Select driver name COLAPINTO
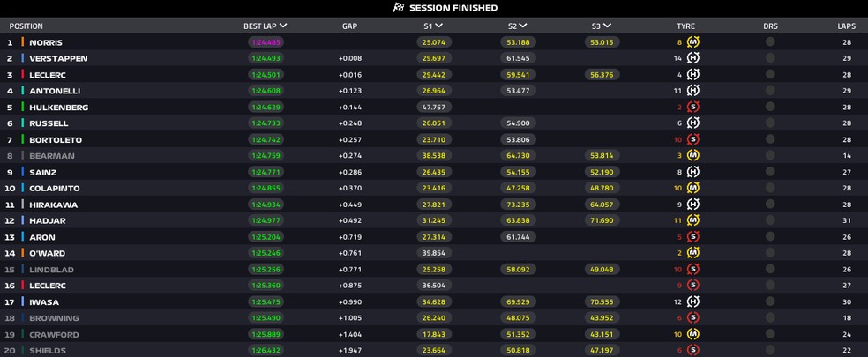Image resolution: width=868 pixels, height=357 pixels. [x=55, y=189]
